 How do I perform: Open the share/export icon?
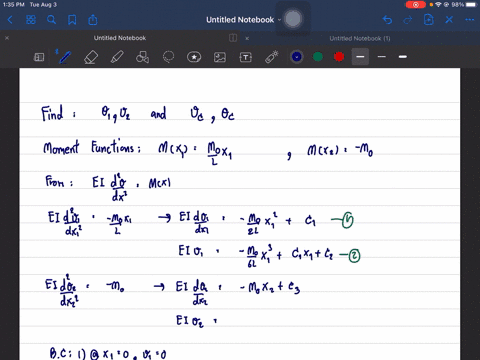(x=93, y=20)
